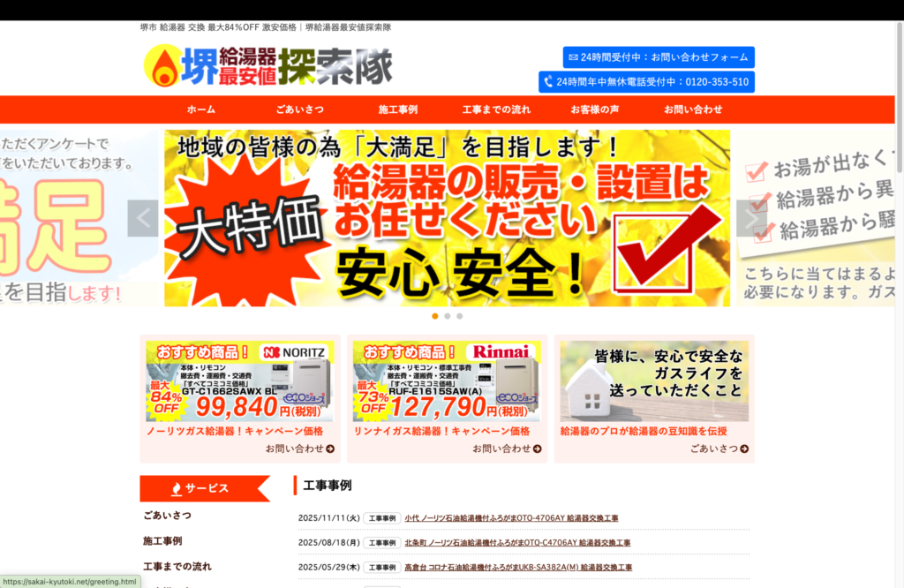904x588 pixels.
Task: Show previous slide with left arrow
Action: point(143,218)
